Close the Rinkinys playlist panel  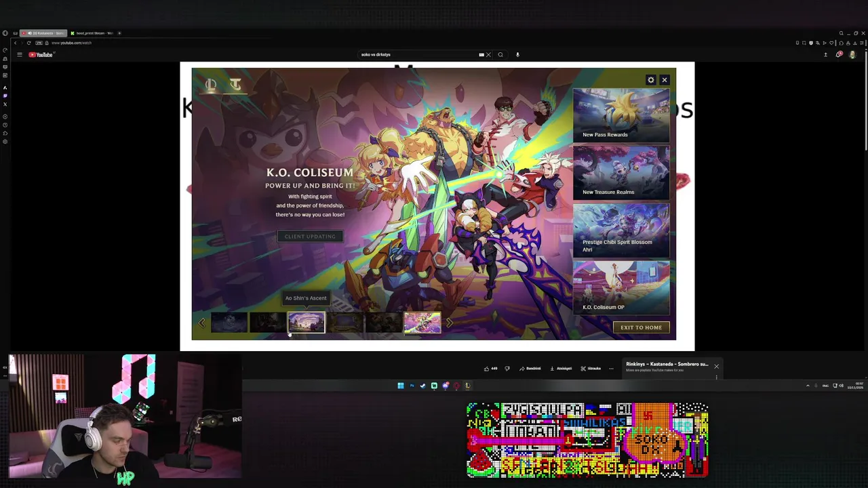tap(716, 367)
